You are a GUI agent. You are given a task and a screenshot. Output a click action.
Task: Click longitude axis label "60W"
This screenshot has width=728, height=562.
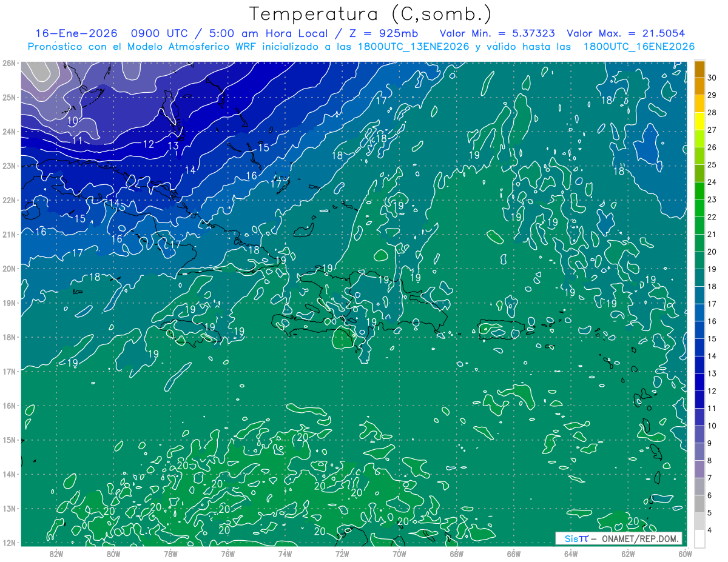point(686,554)
